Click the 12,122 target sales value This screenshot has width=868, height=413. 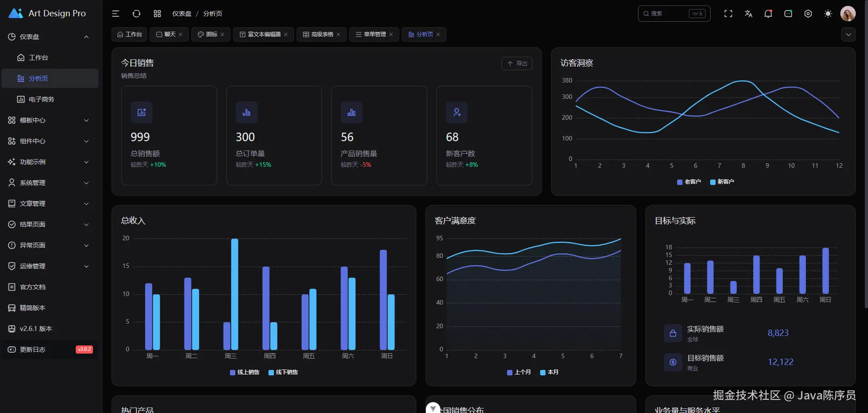780,362
